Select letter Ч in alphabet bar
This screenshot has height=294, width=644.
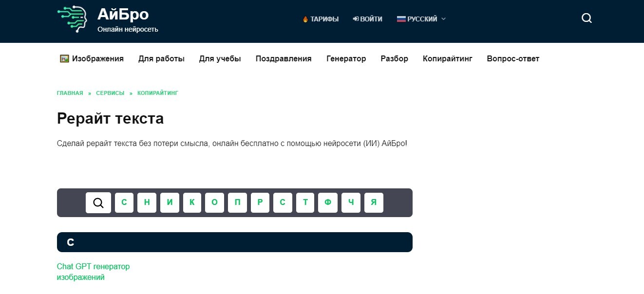[x=351, y=203]
